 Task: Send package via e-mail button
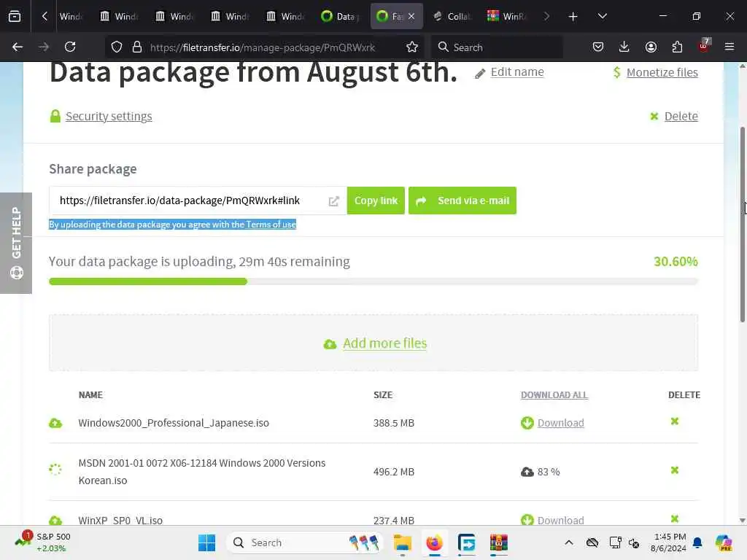(462, 201)
